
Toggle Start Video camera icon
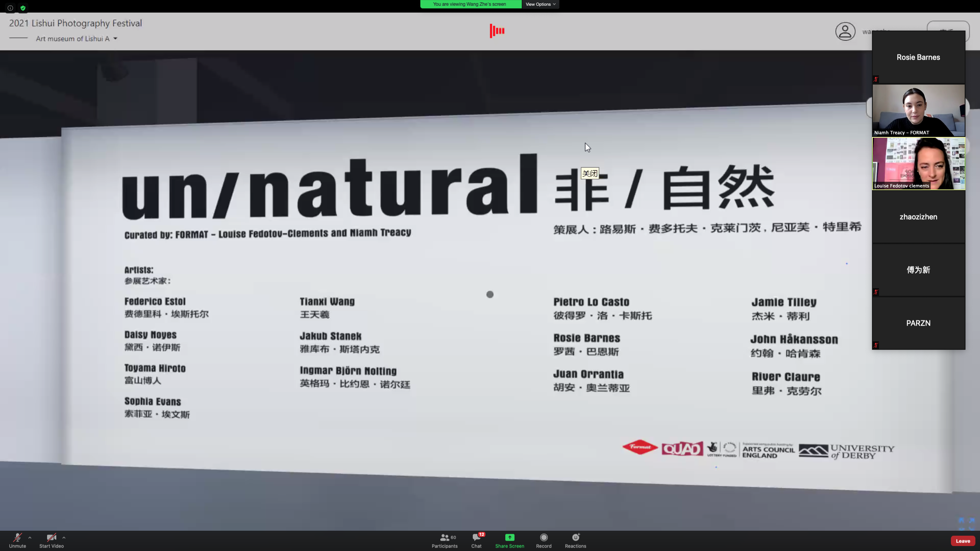[x=51, y=538]
